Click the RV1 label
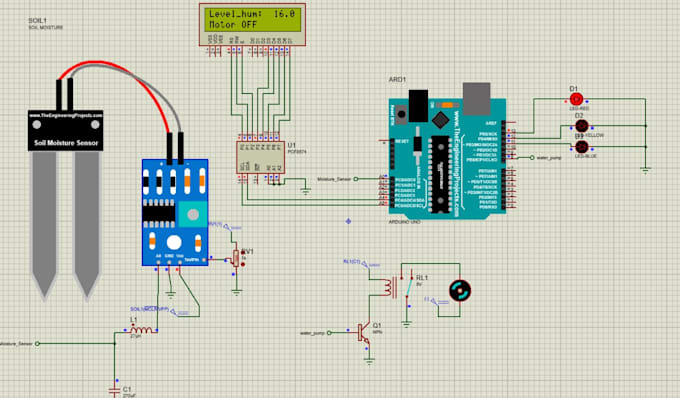Viewport: 680px width, 398px height. (248, 251)
